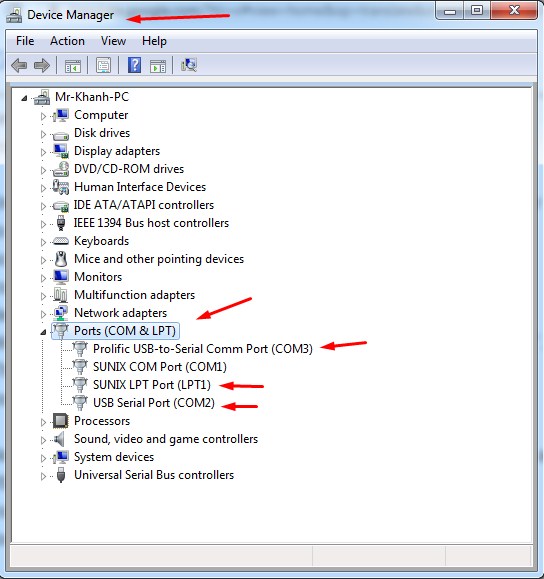Click the Processors chip icon

[x=61, y=421]
